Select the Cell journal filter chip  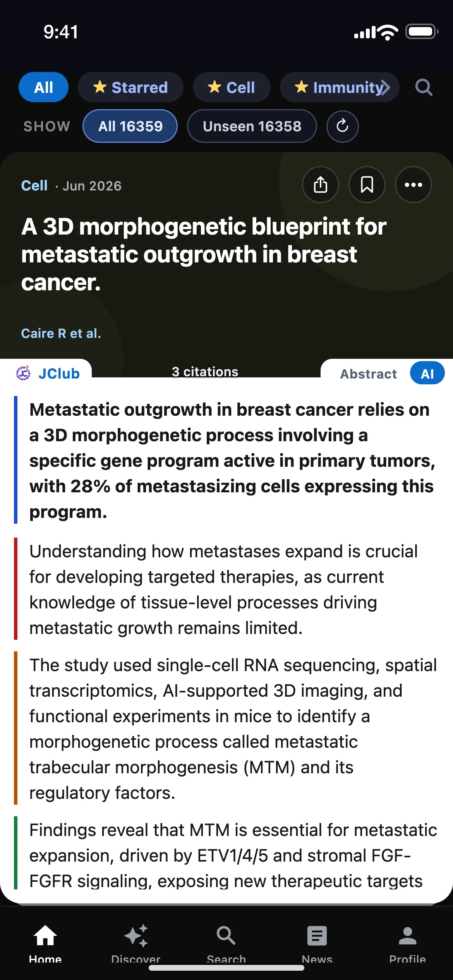coord(232,87)
